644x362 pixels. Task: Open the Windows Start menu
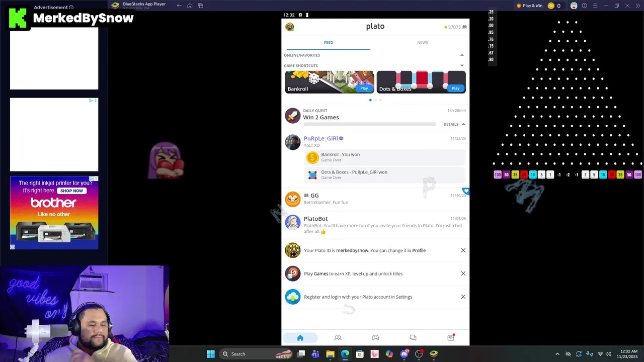click(x=211, y=354)
